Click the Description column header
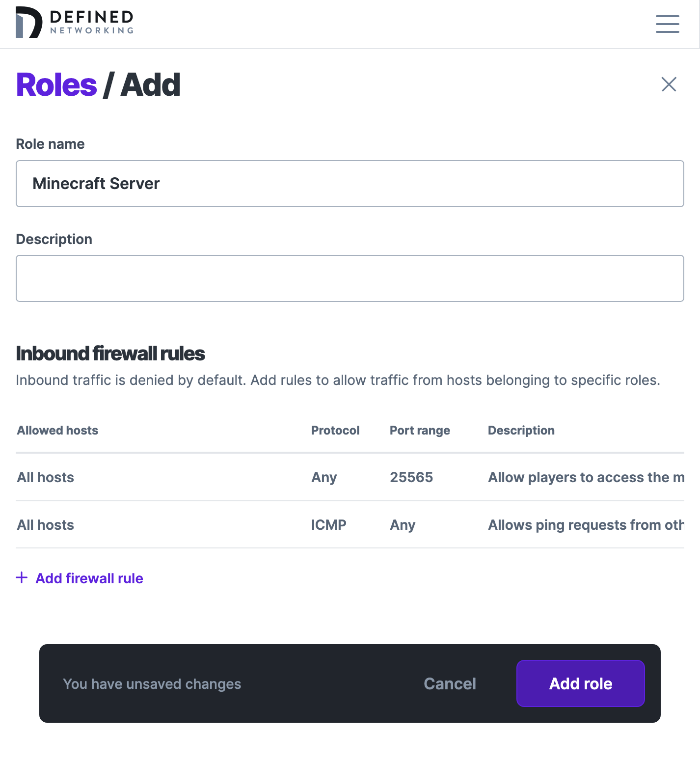 click(x=521, y=430)
